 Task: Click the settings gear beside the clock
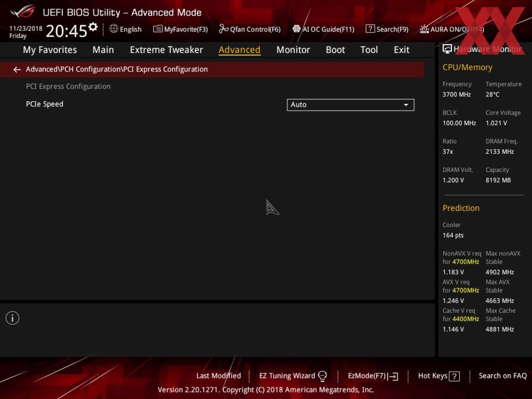93,27
